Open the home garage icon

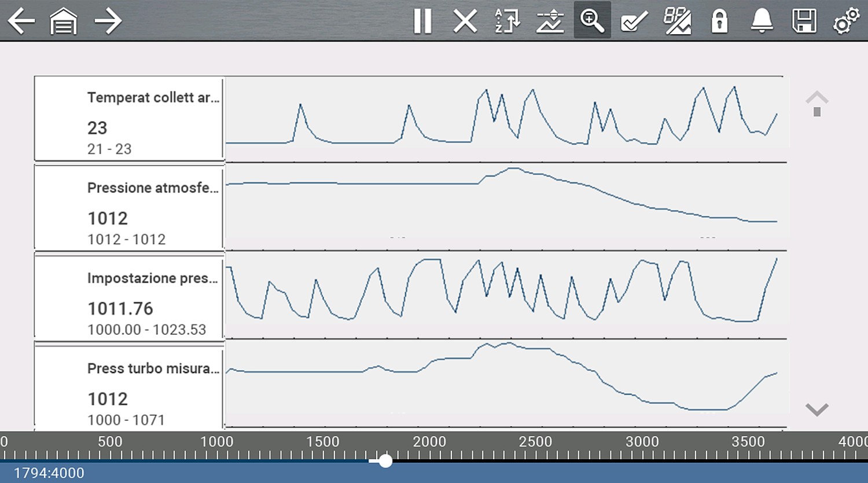click(64, 22)
